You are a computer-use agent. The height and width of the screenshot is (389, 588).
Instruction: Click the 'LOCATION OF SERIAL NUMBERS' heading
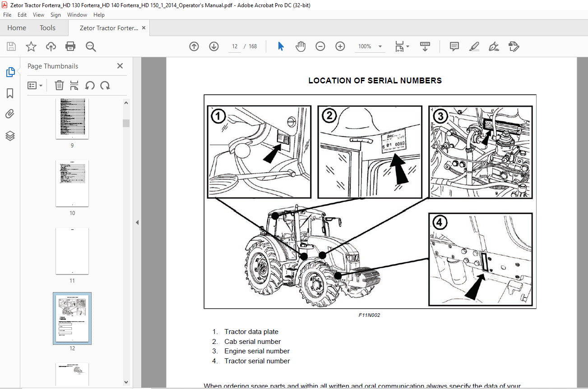pos(375,81)
